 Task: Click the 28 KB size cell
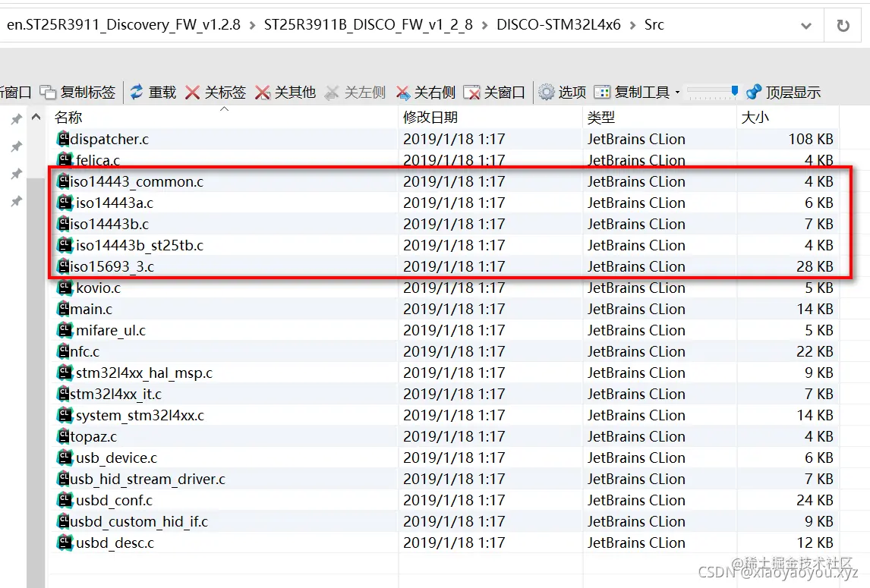[815, 266]
